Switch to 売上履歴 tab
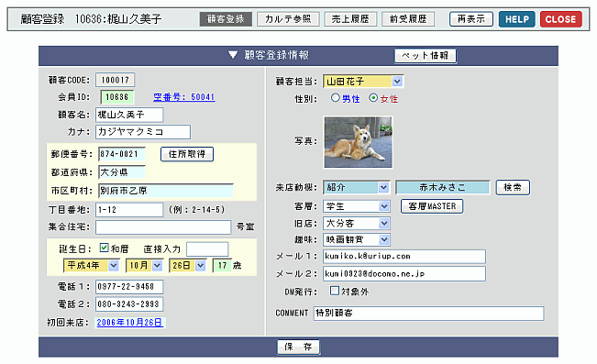The image size is (597, 364). pyautogui.click(x=350, y=19)
